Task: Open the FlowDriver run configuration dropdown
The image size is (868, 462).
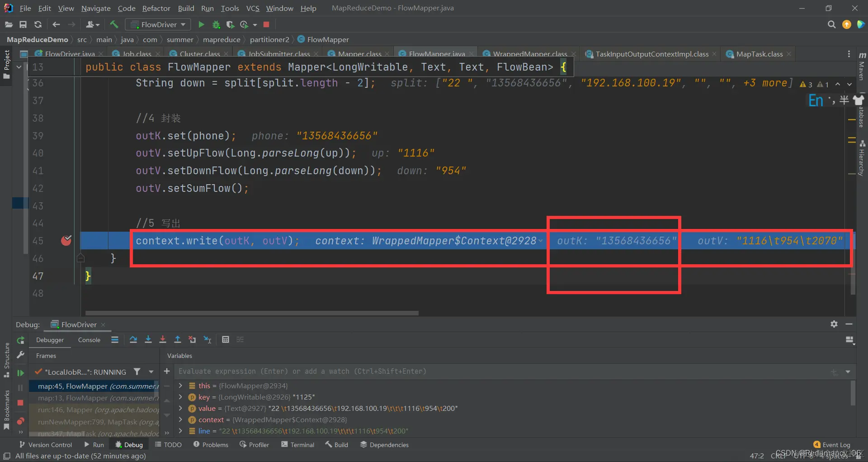Action: coord(158,24)
